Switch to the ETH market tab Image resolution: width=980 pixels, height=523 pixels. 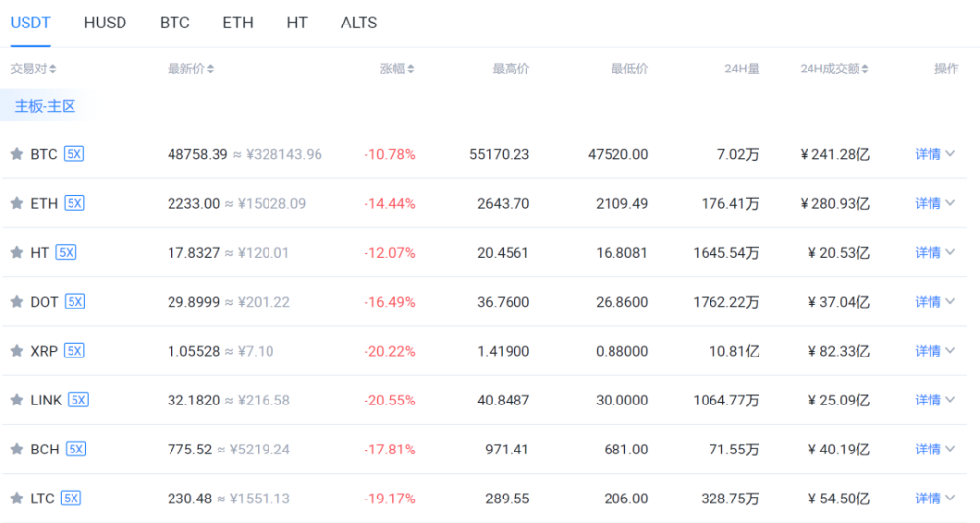(x=238, y=24)
